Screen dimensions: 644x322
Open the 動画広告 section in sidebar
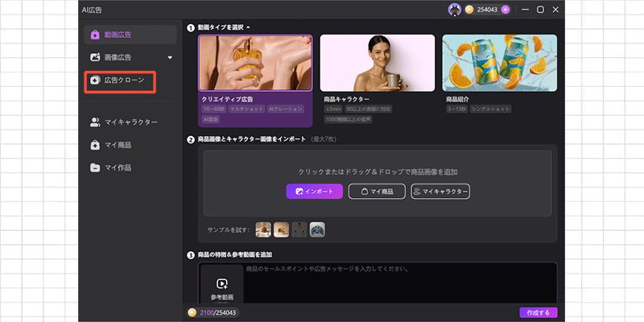(x=130, y=35)
